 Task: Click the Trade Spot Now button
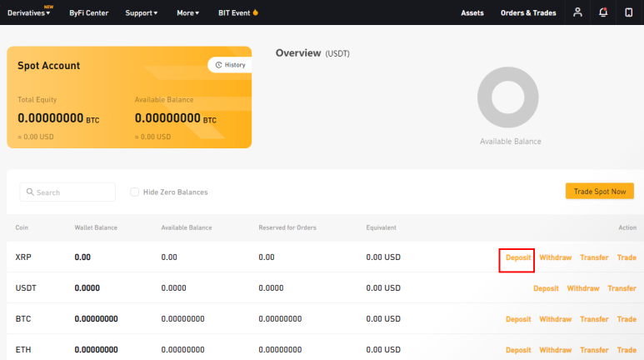click(x=600, y=191)
